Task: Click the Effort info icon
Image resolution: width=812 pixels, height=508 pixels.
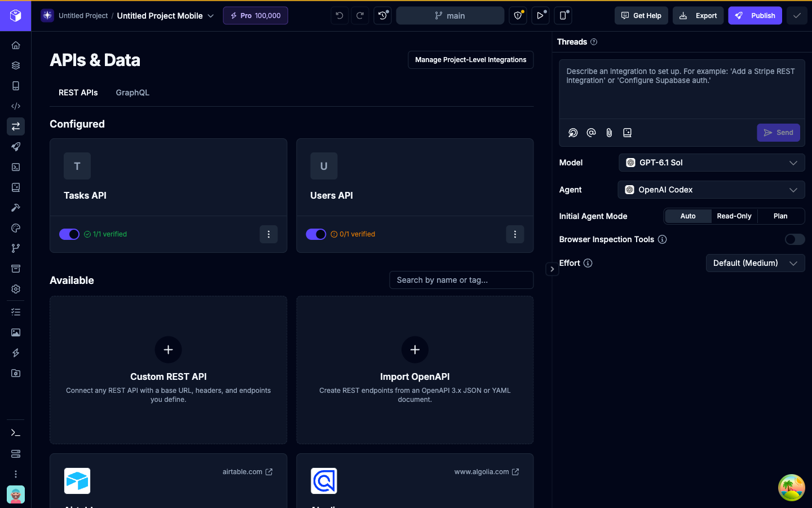Action: [x=588, y=263]
